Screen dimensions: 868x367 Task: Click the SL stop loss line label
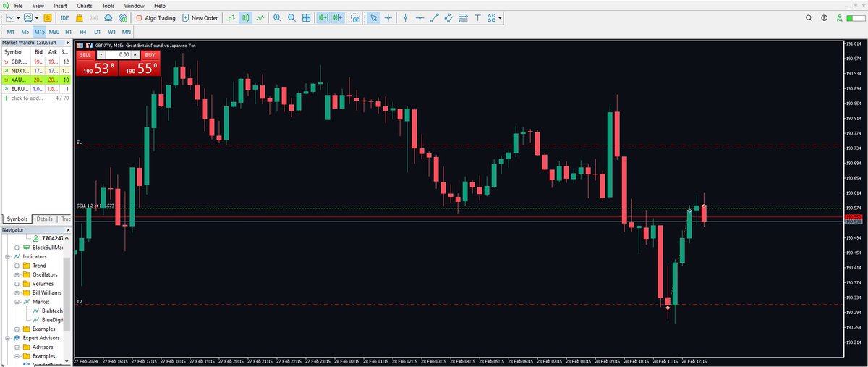79,143
